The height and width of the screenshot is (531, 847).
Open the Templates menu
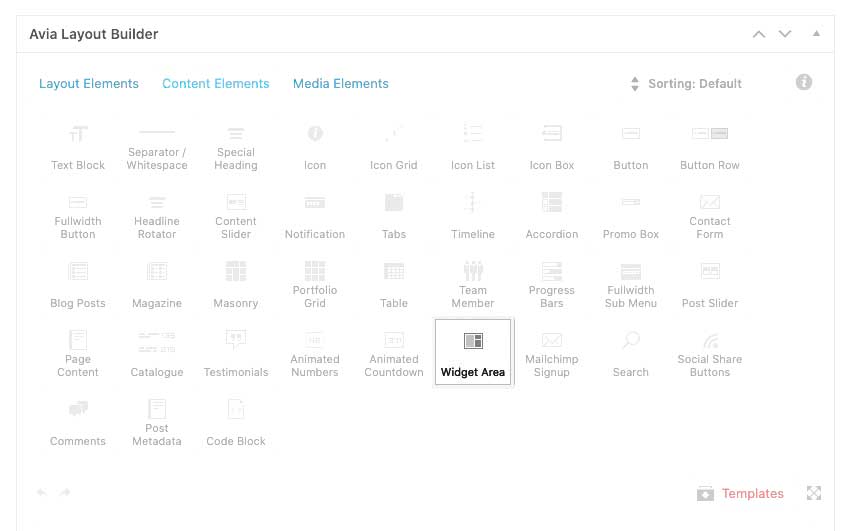tap(740, 493)
